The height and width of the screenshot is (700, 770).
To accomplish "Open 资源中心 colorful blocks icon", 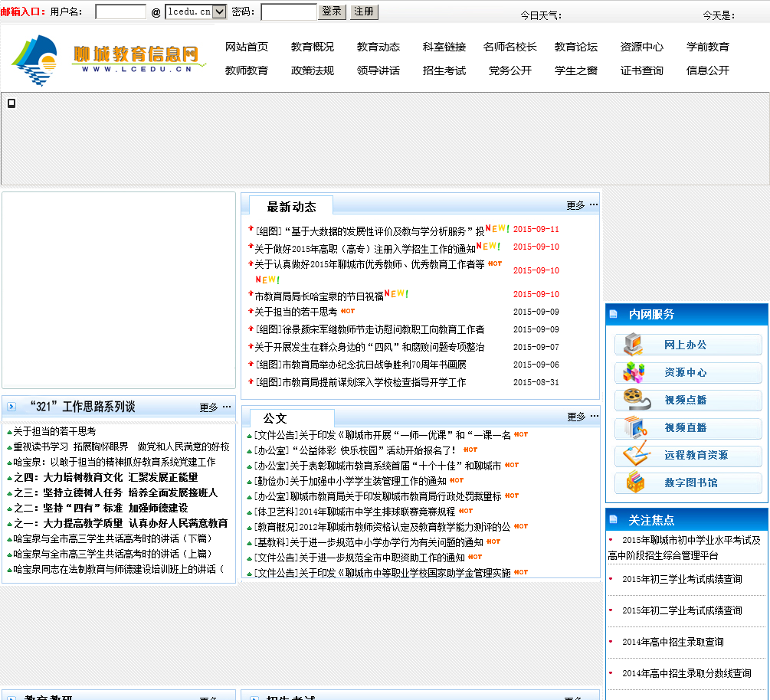I will click(x=634, y=372).
